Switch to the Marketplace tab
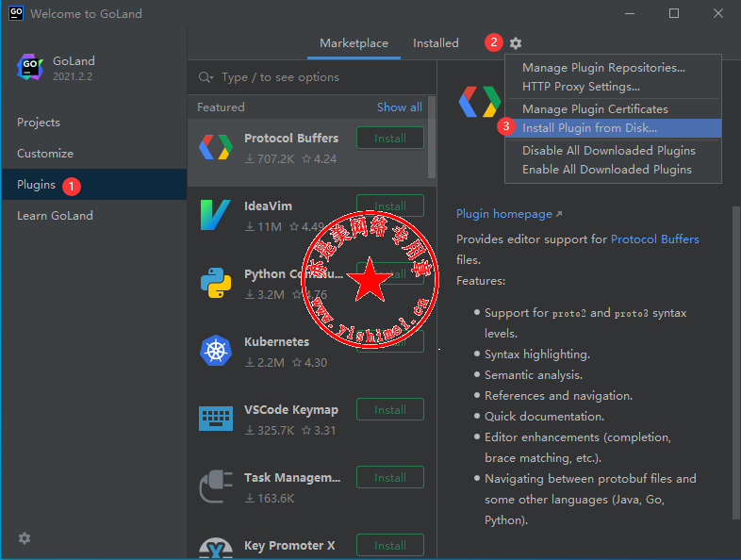 (x=354, y=43)
